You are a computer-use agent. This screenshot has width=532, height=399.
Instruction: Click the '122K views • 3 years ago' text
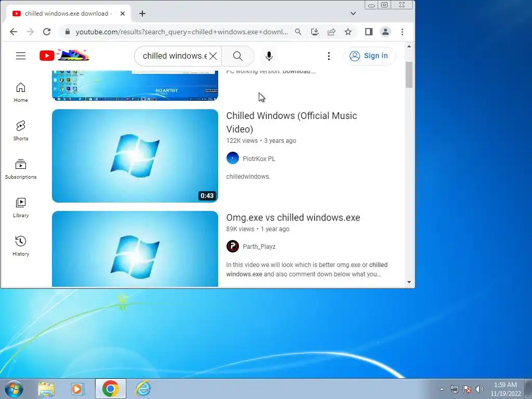click(261, 141)
